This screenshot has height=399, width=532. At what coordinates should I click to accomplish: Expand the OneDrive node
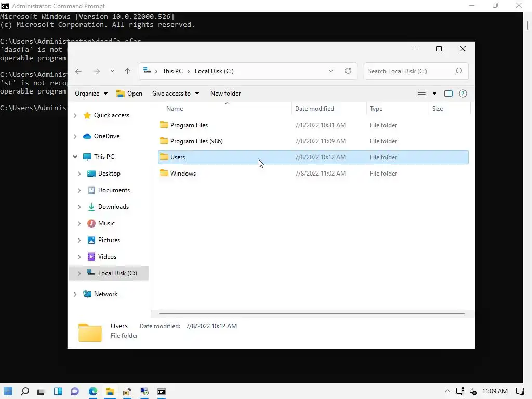pos(75,137)
